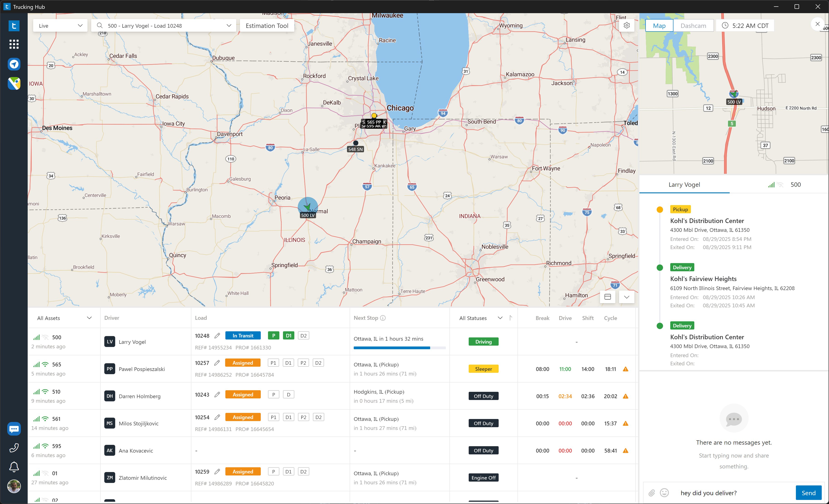Click the phone call icon in sidebar
Screen dimensions: 829x504
click(14, 448)
